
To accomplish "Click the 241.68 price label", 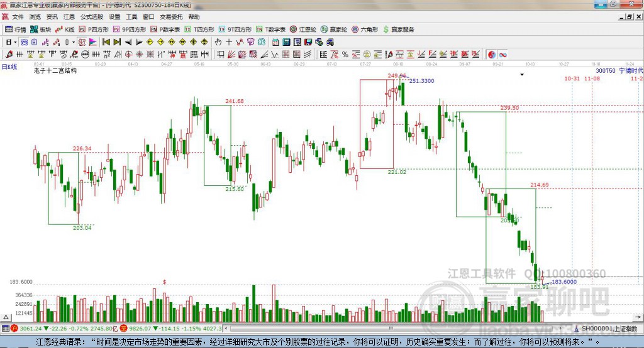I will [235, 101].
